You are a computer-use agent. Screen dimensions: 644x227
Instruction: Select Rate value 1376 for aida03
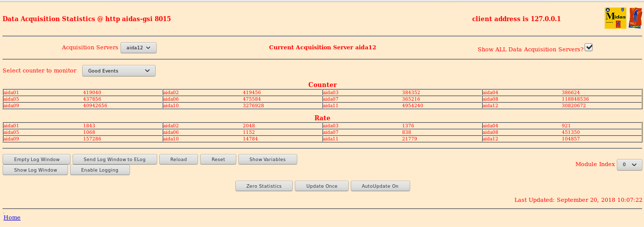(408, 126)
